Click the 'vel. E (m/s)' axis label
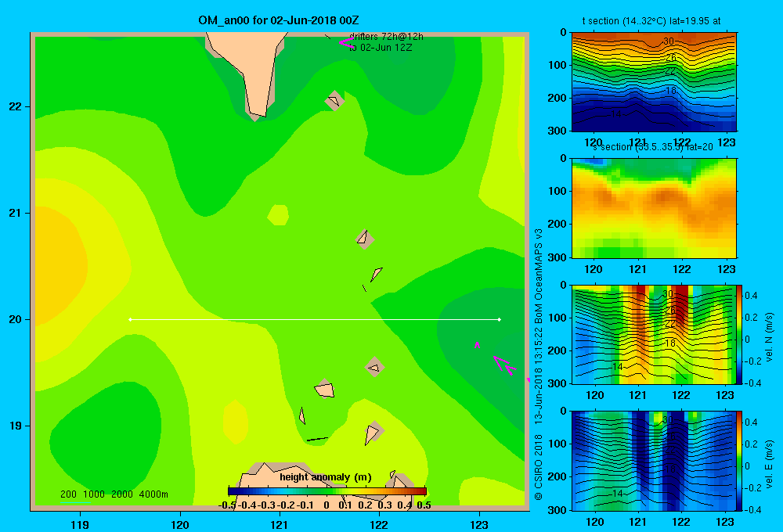 click(x=769, y=463)
